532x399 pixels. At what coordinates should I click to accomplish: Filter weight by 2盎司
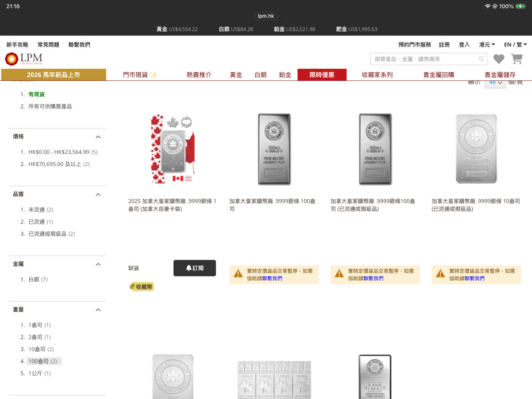coord(39,337)
